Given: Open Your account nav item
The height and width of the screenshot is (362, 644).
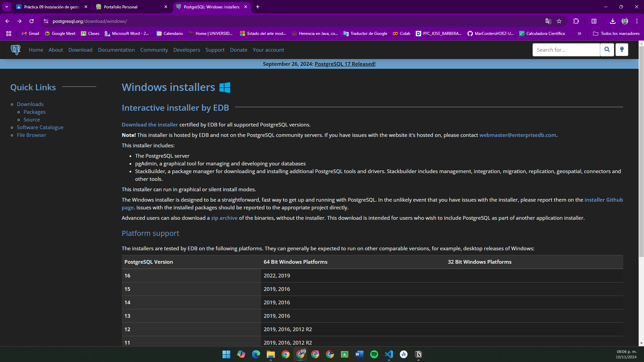Looking at the screenshot, I should click(x=268, y=50).
